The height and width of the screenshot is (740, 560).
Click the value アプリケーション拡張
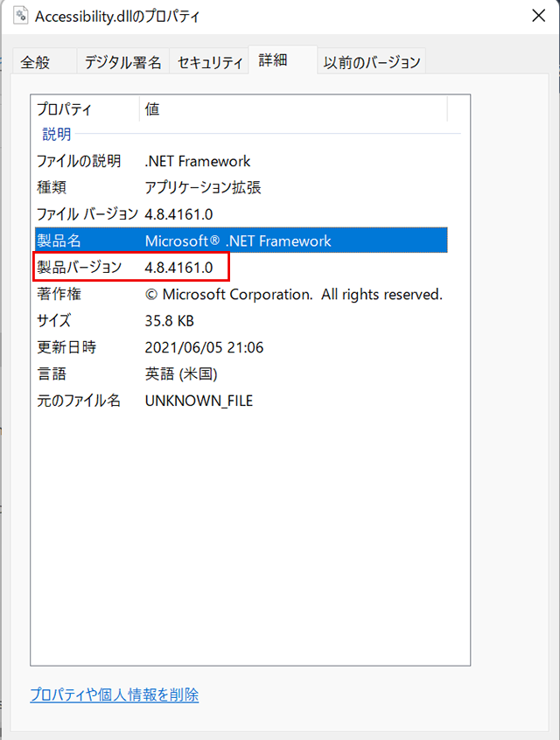[203, 187]
